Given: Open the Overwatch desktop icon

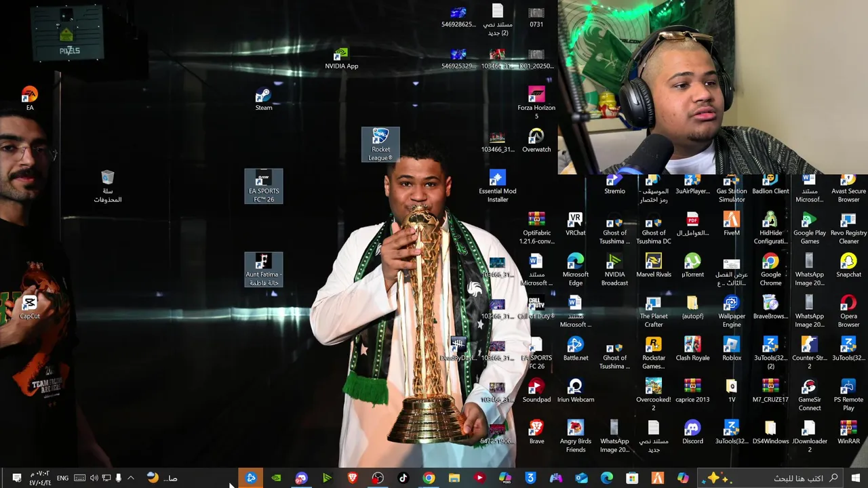Looking at the screenshot, I should tap(536, 141).
